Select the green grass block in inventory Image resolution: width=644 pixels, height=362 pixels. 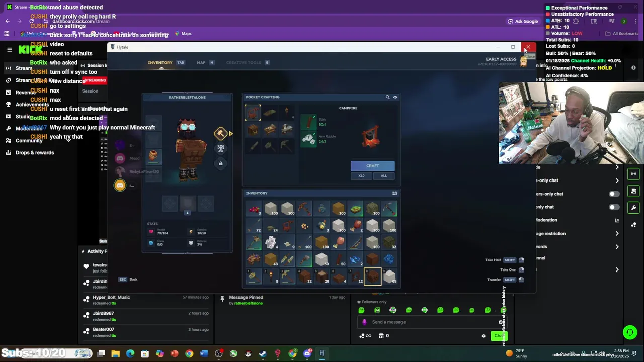[x=355, y=208]
